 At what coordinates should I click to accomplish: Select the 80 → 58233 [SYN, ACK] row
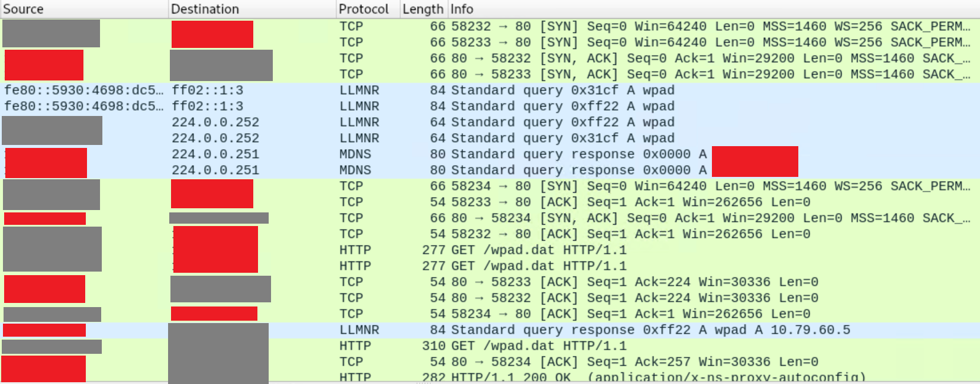[x=592, y=75]
